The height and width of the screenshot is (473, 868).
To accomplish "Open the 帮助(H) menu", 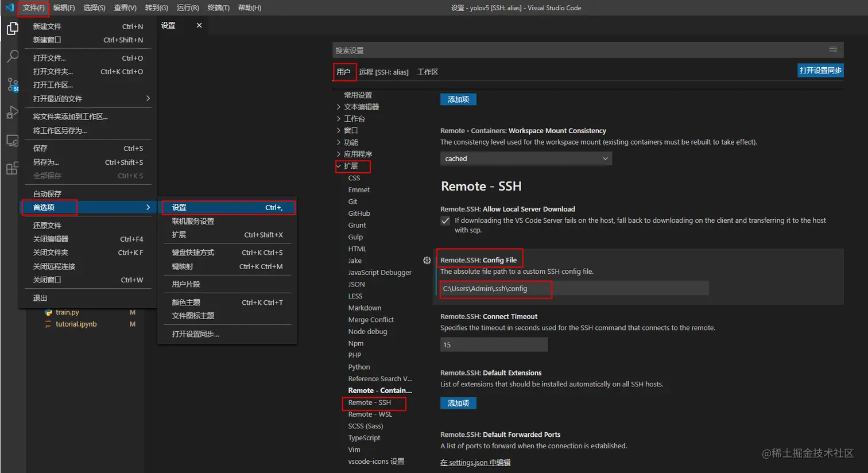I will point(249,8).
